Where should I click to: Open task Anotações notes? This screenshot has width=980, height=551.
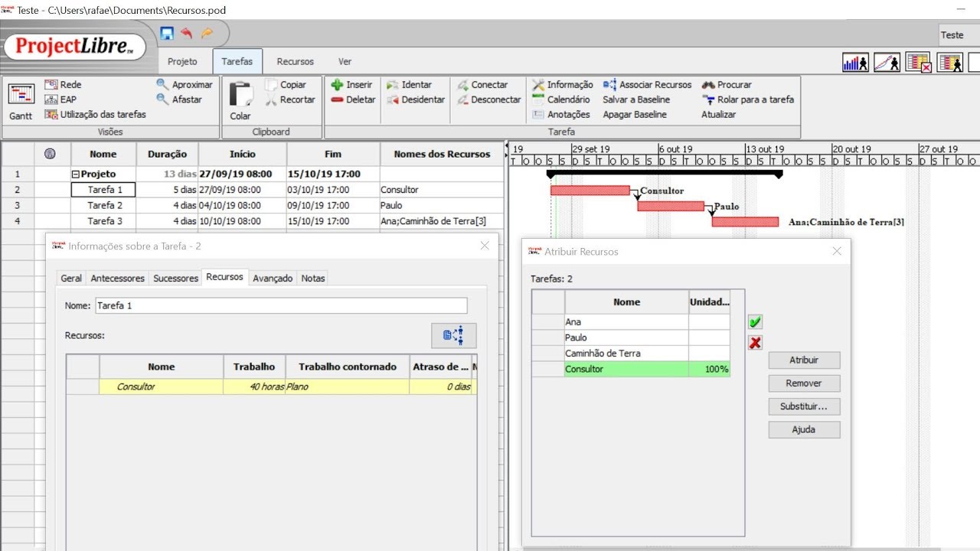point(561,115)
